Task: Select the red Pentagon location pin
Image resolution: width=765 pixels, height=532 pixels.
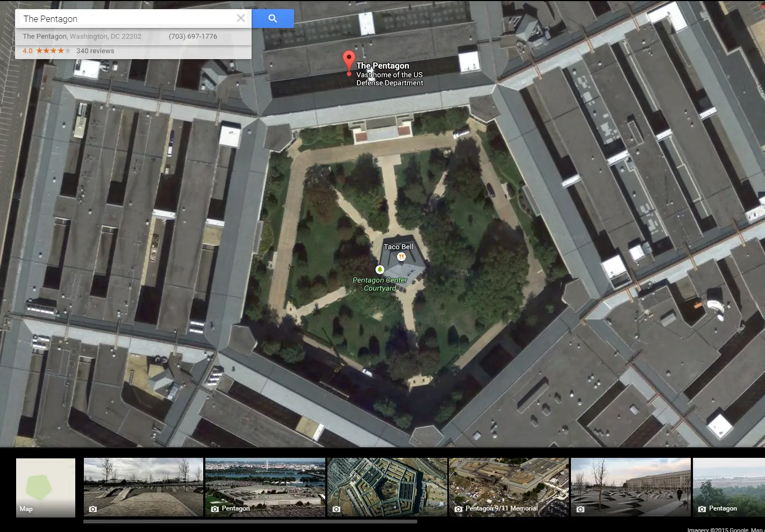Action: click(x=349, y=63)
